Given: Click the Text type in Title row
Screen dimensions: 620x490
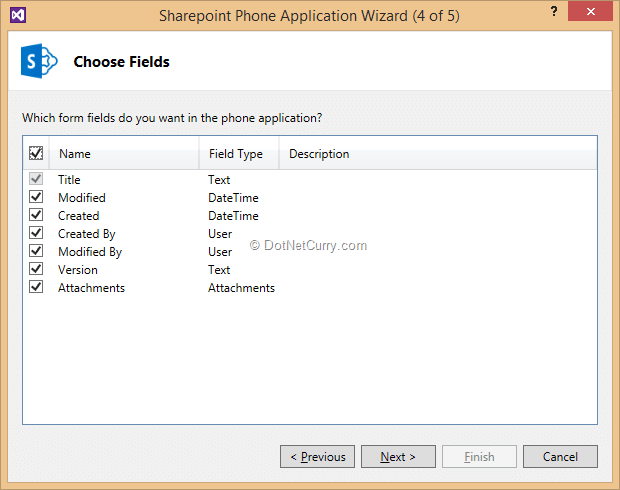Looking at the screenshot, I should click(219, 180).
